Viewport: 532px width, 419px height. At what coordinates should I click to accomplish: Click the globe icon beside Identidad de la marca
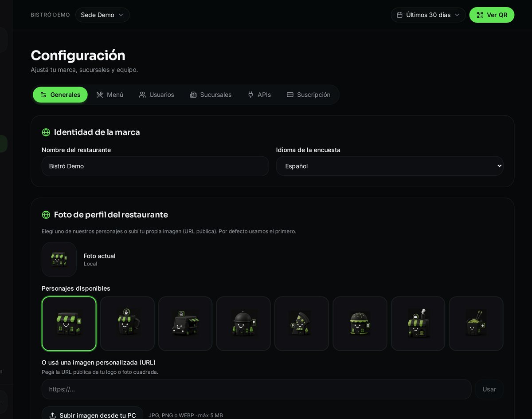[46, 132]
